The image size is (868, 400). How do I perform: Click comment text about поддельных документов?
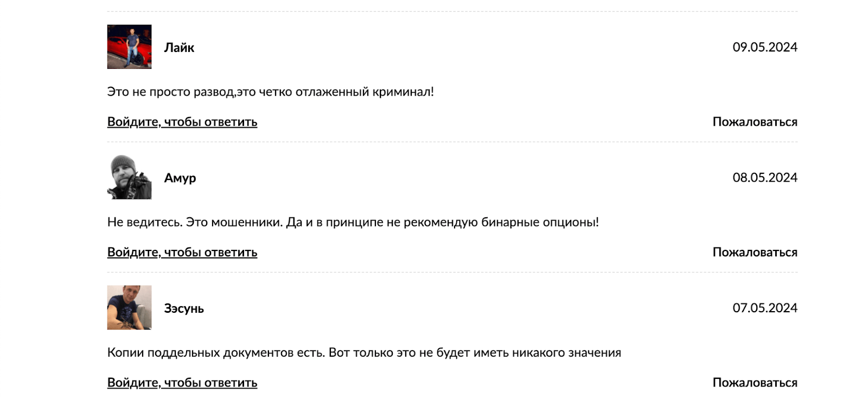point(364,353)
